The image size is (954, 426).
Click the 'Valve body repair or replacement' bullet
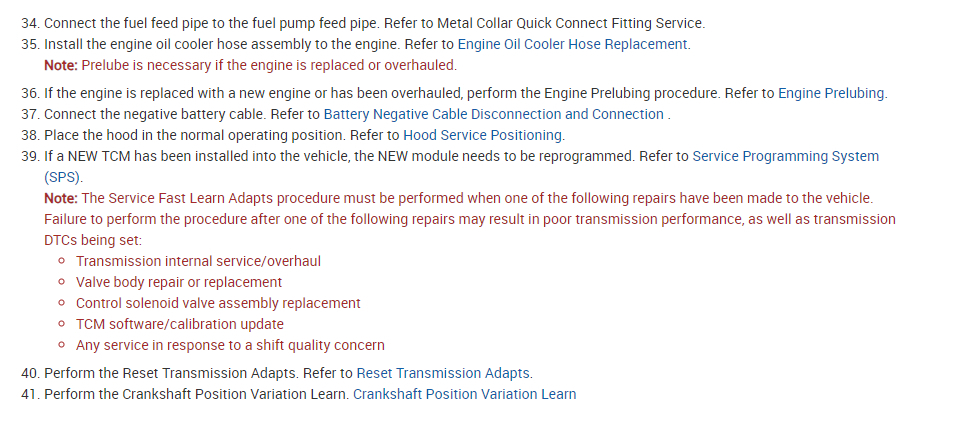click(x=179, y=282)
